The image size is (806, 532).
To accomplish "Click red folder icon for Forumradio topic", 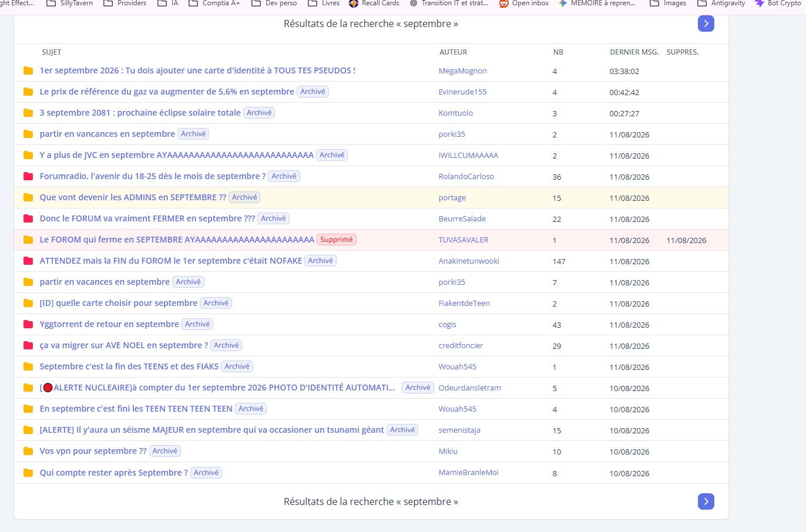I will (x=28, y=176).
